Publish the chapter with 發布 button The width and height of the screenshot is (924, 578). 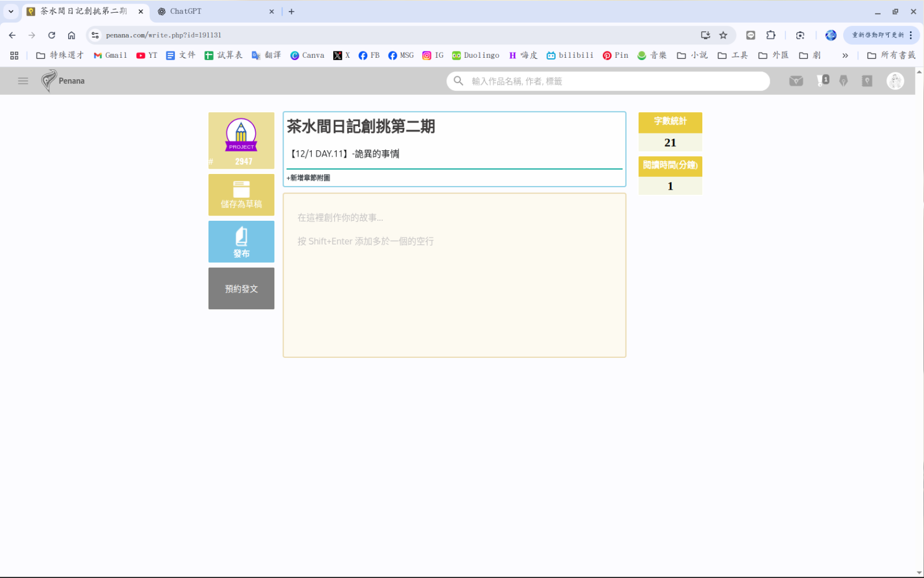tap(241, 242)
